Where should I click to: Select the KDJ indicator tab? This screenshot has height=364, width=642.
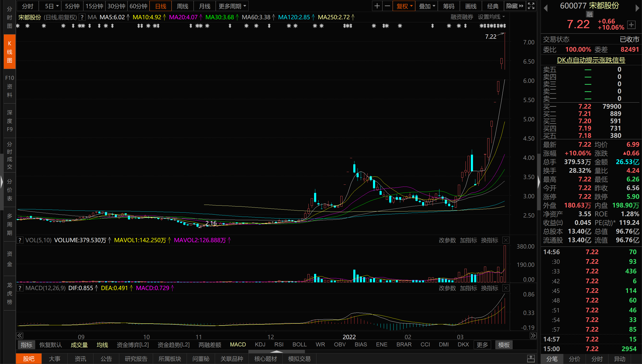click(260, 345)
